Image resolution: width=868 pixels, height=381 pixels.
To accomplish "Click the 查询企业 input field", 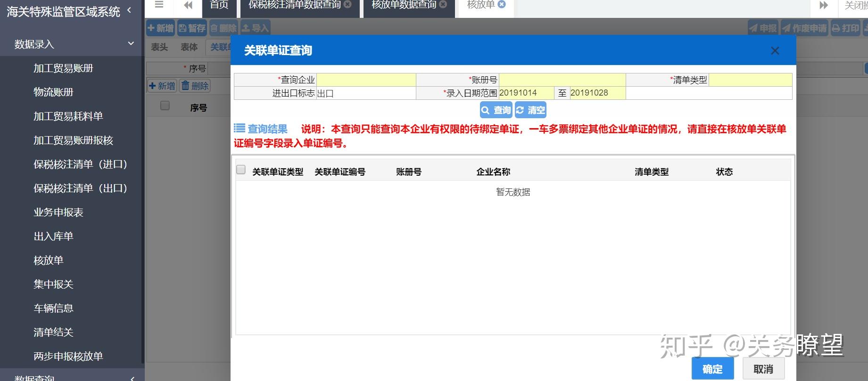I will click(366, 80).
